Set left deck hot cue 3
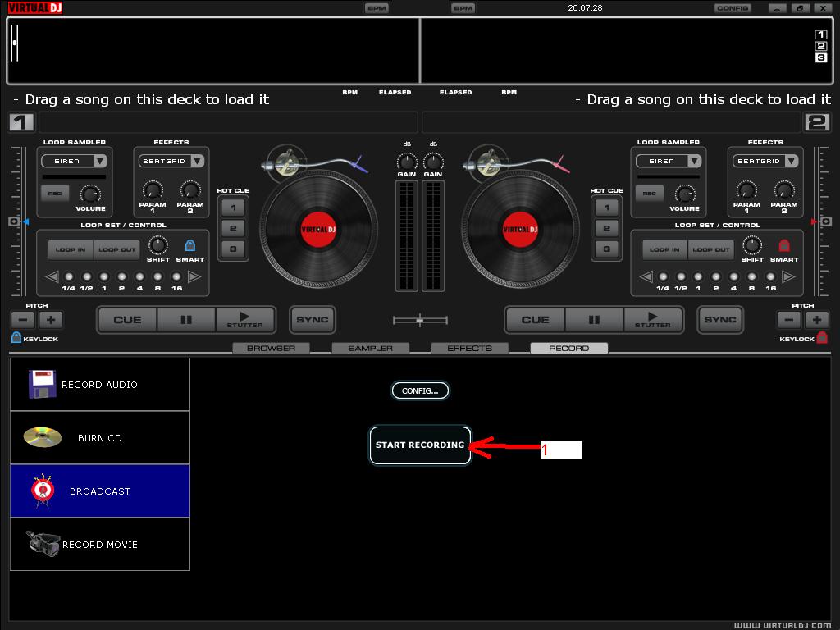The image size is (840, 630). [233, 249]
